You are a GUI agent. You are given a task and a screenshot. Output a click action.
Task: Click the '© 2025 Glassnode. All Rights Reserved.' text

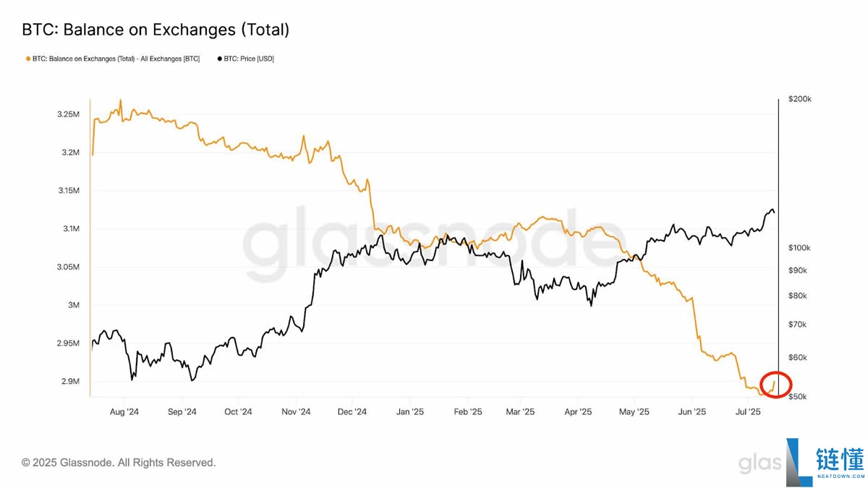tap(119, 462)
